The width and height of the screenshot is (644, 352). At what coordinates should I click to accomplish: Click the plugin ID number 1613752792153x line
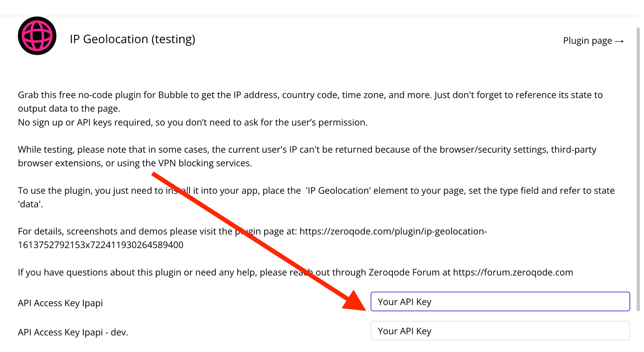click(101, 245)
